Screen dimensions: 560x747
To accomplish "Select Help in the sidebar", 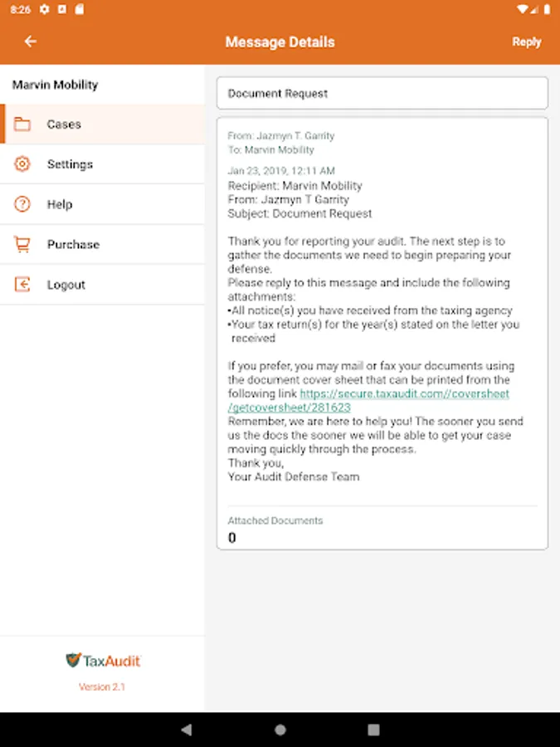I will tap(102, 204).
